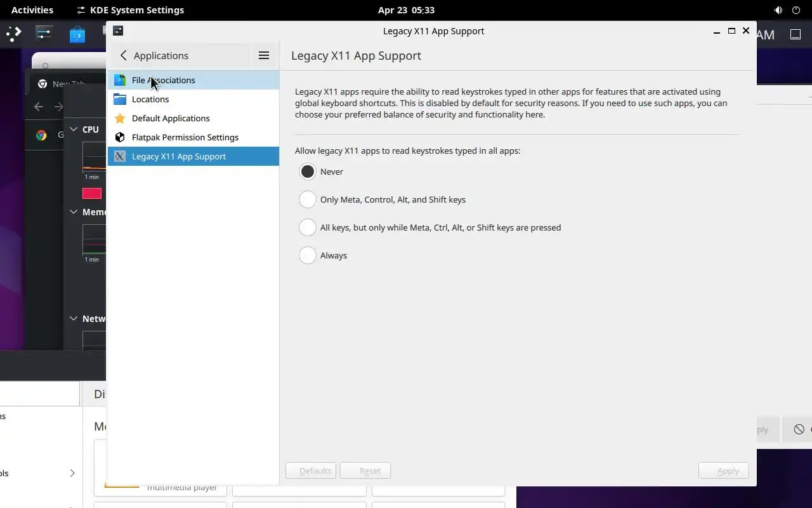This screenshot has width=812, height=508.
Task: Open the hamburger menu in the sidebar header
Action: click(x=264, y=55)
